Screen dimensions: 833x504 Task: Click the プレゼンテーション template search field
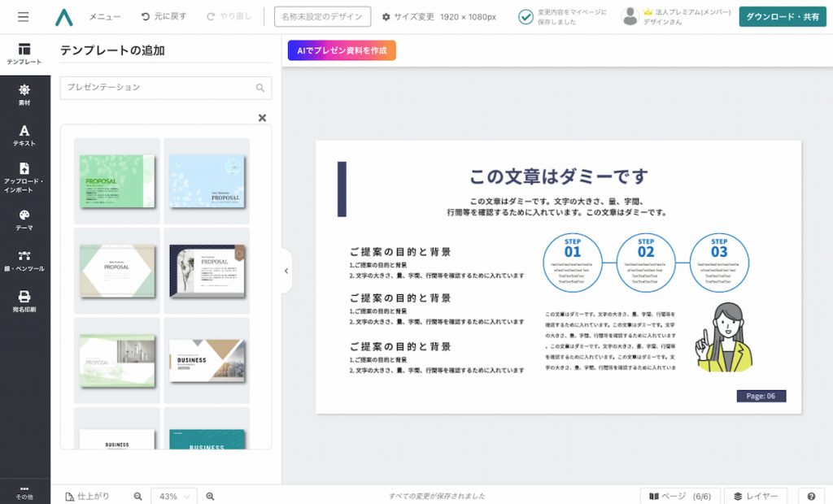(x=159, y=88)
